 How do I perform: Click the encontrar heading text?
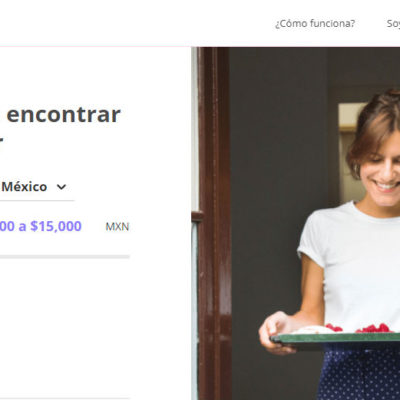[x=63, y=114]
